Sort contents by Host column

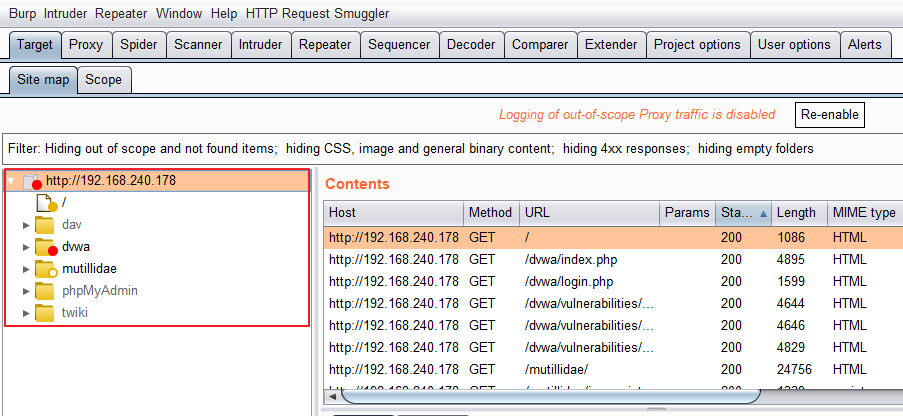pos(393,213)
